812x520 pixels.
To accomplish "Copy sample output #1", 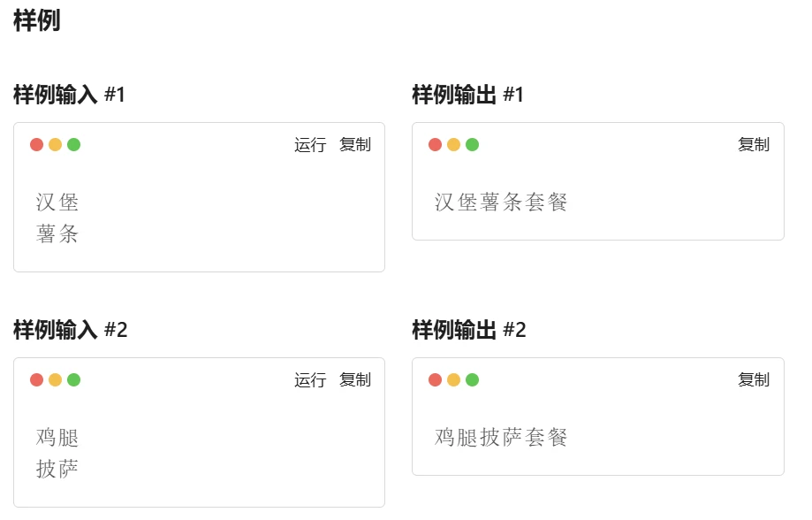I will pos(754,145).
